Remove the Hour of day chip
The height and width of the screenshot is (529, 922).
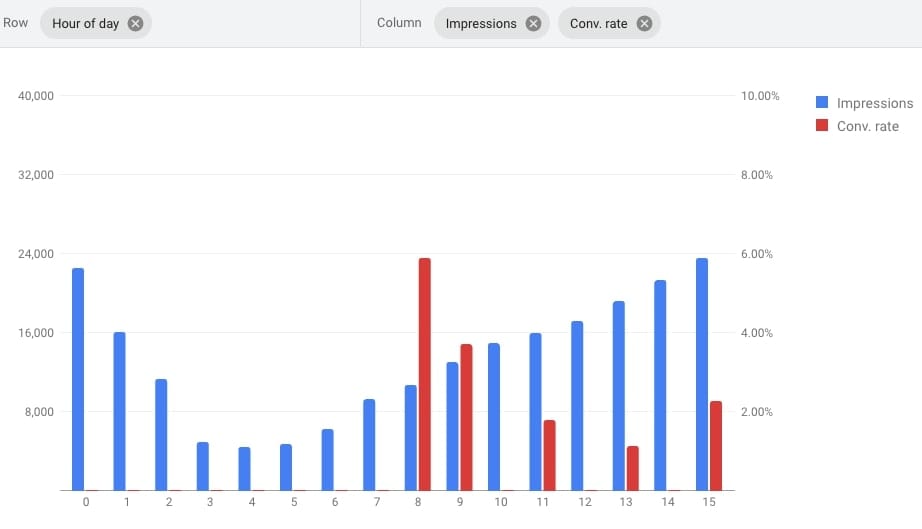[135, 23]
